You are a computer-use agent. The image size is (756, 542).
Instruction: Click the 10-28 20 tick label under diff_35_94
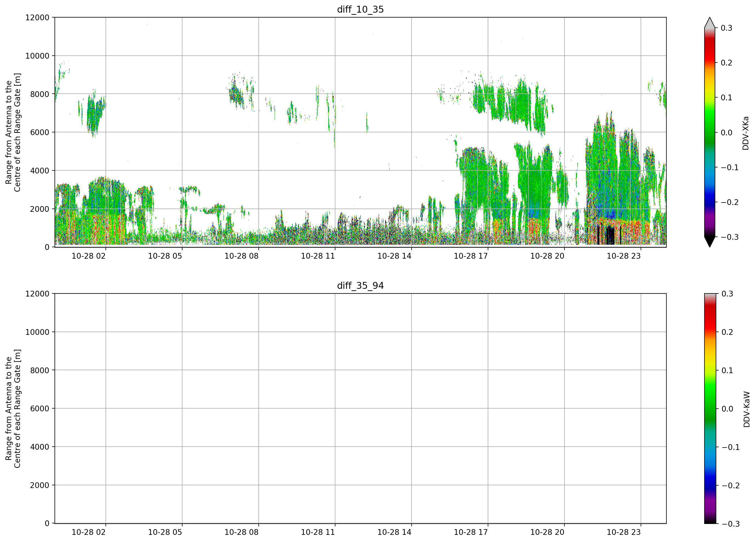coord(547,532)
